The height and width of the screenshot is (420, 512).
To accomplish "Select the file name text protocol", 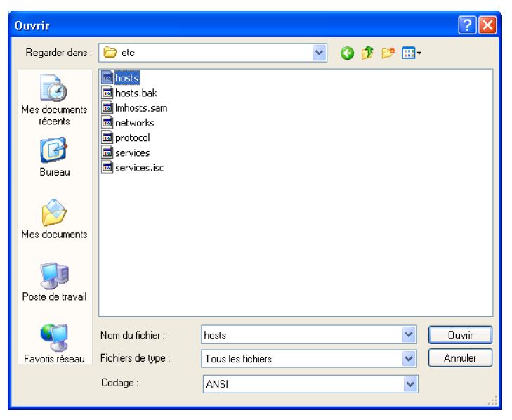I will coord(133,138).
